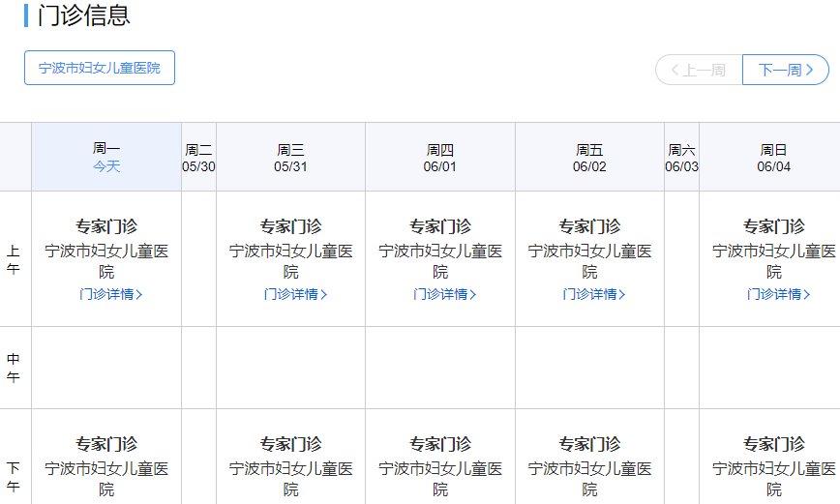The width and height of the screenshot is (840, 504).
Task: Click Monday afternoon 专家门诊 cell
Action: coord(106,444)
